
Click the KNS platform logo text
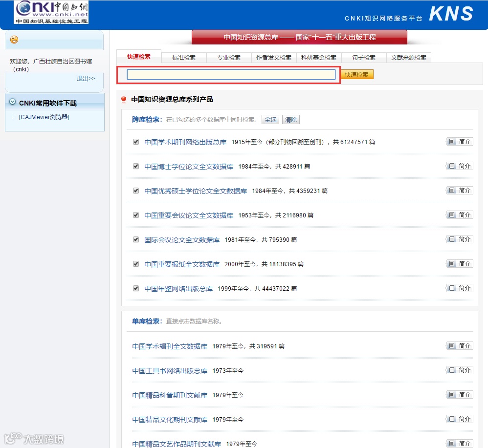click(x=451, y=14)
